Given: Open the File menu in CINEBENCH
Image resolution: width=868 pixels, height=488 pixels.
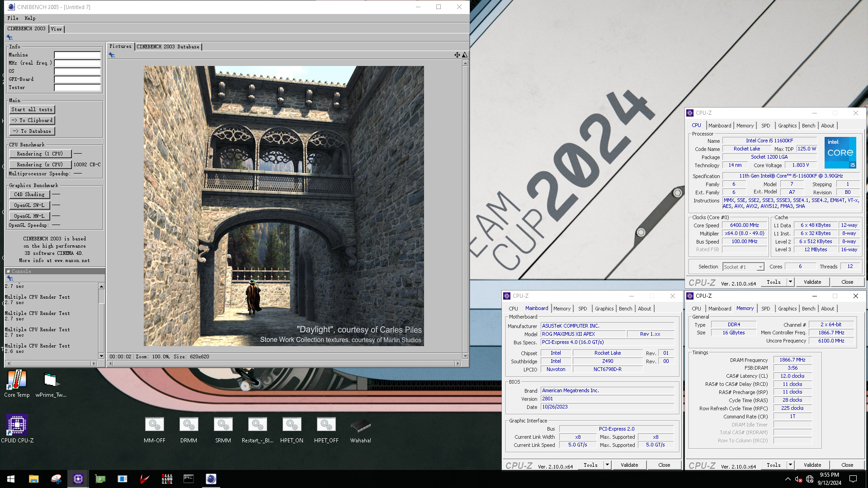Looking at the screenshot, I should 13,18.
